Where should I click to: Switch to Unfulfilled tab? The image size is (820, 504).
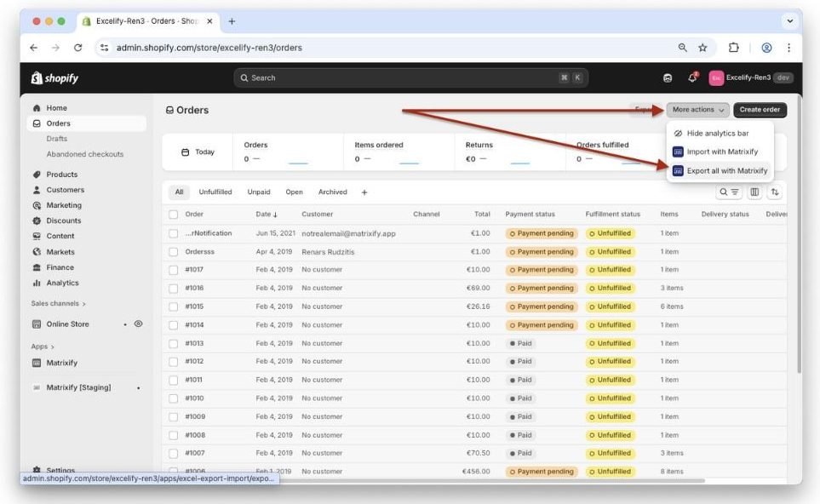coord(215,192)
